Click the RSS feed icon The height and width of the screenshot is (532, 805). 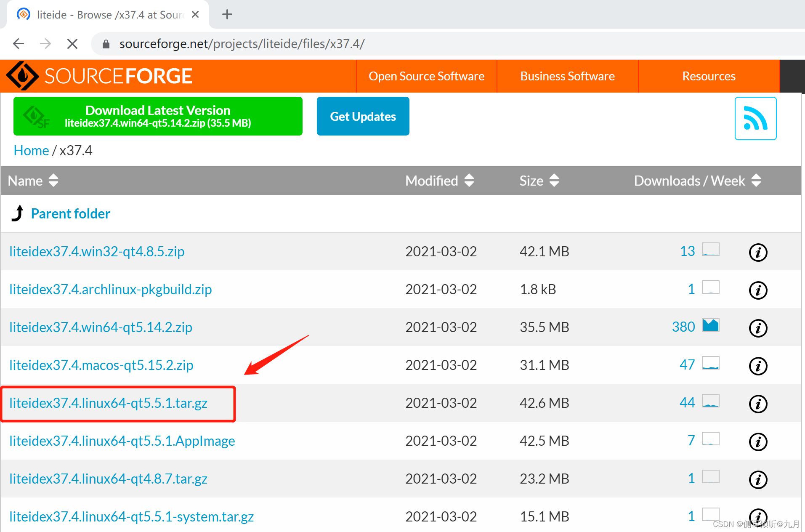(x=755, y=118)
